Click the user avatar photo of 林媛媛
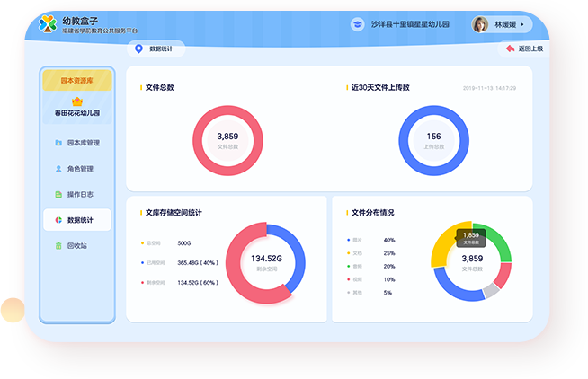This screenshot has width=588, height=379. (x=480, y=25)
